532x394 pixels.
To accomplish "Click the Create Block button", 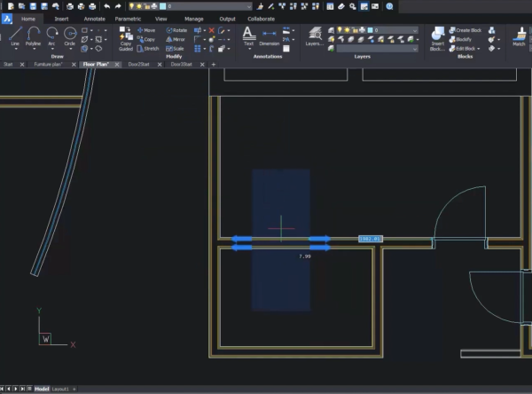I will pyautogui.click(x=470, y=30).
